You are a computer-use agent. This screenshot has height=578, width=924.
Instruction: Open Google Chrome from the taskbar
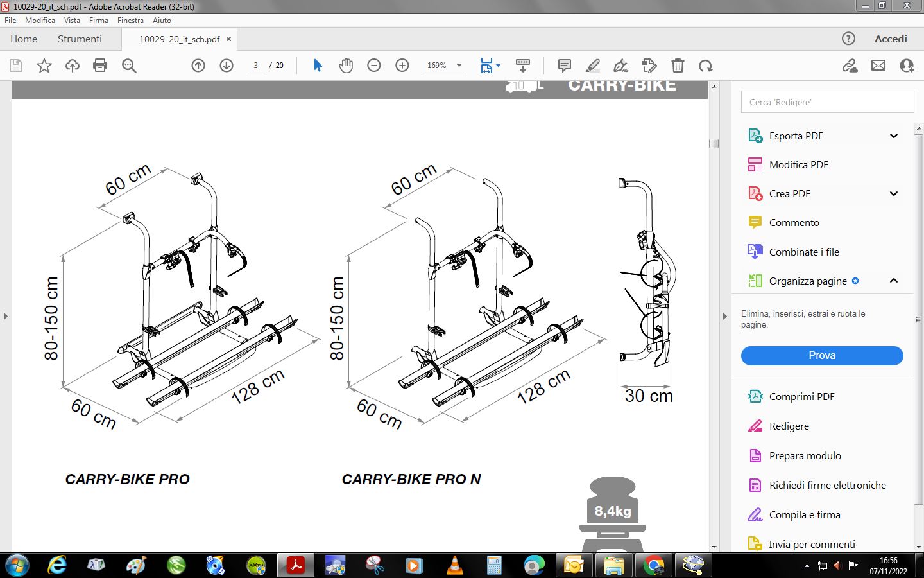click(x=654, y=565)
